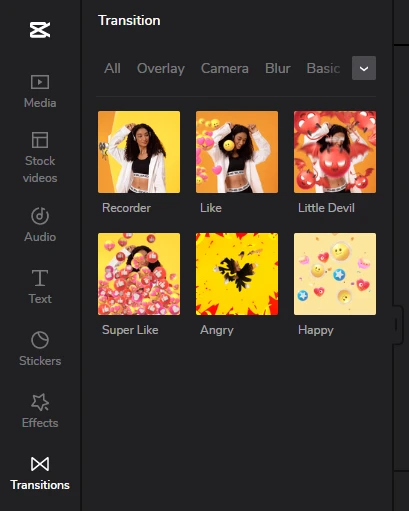Open the Effects panel
The height and width of the screenshot is (511, 409).
pos(40,411)
